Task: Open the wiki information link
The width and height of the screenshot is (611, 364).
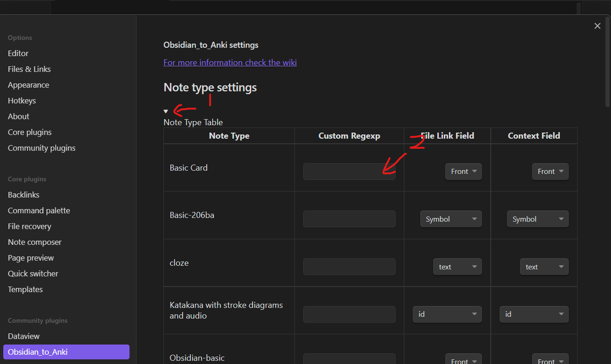Action: point(230,63)
